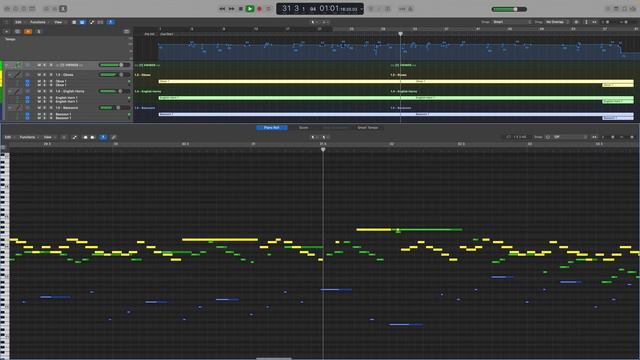Screen dimensions: 640x360
Task: Adjust horizontal zoom slider in Tracks area
Action: click(x=626, y=22)
